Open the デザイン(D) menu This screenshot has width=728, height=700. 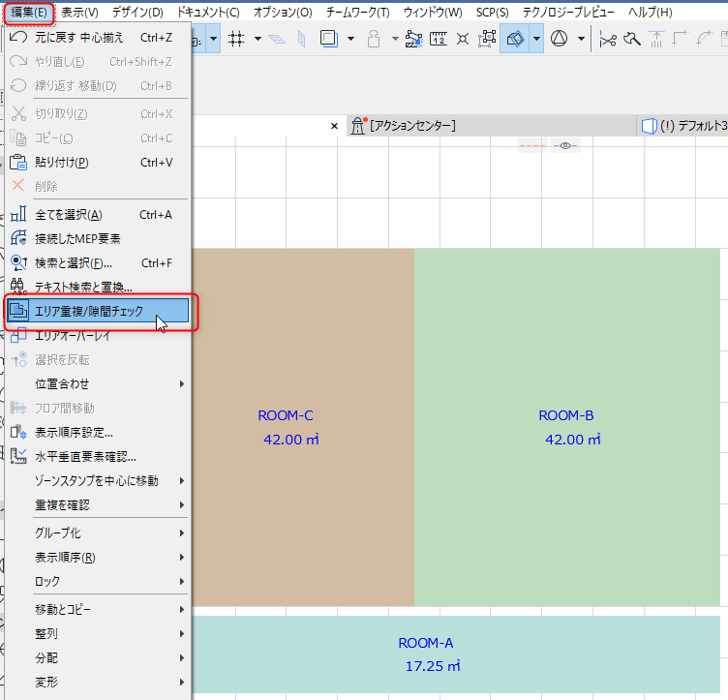(137, 13)
